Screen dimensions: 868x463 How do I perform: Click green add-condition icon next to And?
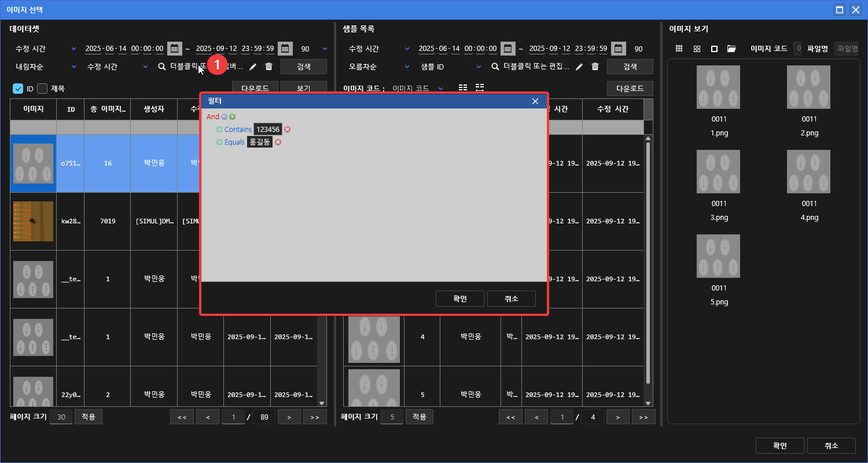pos(232,117)
